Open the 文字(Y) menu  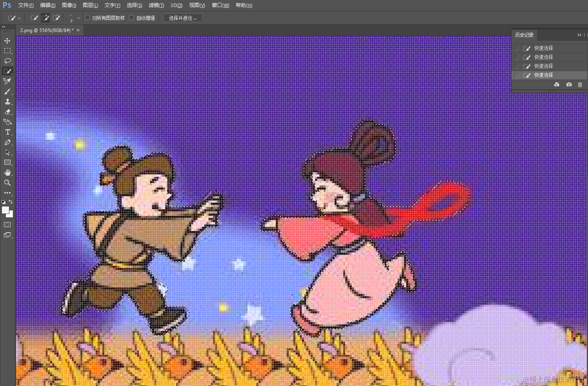(112, 5)
